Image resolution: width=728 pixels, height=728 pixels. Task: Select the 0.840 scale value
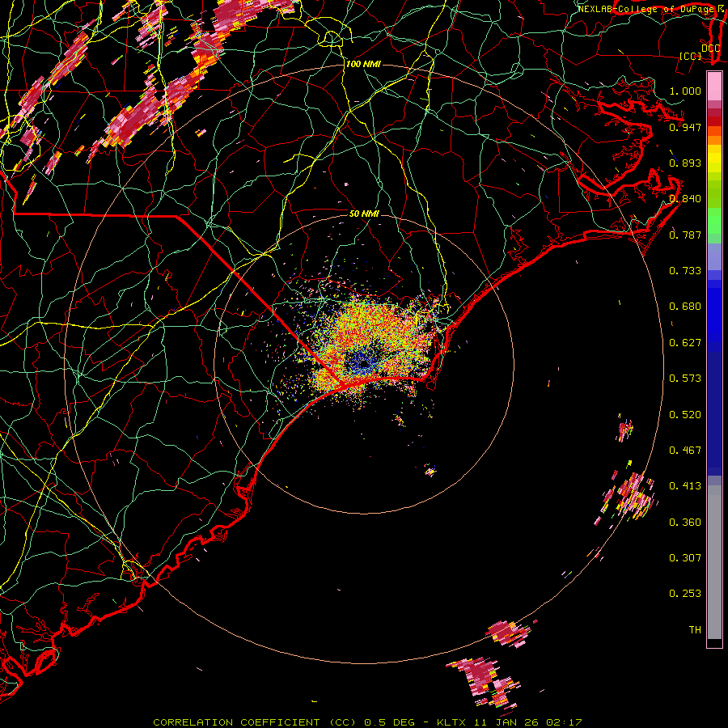pos(685,199)
